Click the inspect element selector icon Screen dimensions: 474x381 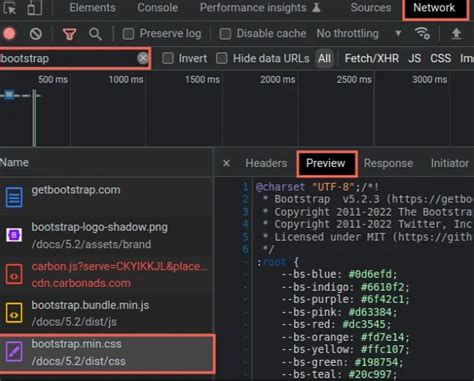tap(9, 7)
